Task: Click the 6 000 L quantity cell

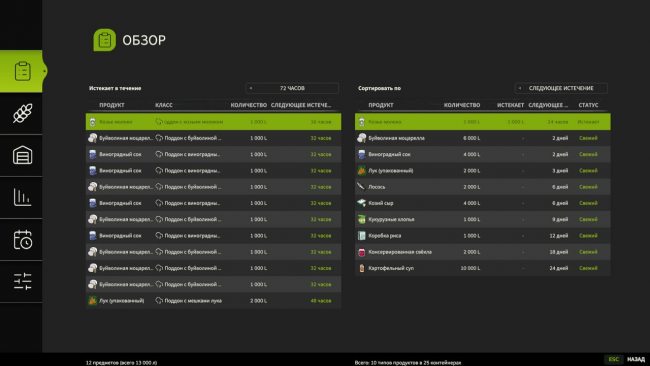Action: pos(472,138)
